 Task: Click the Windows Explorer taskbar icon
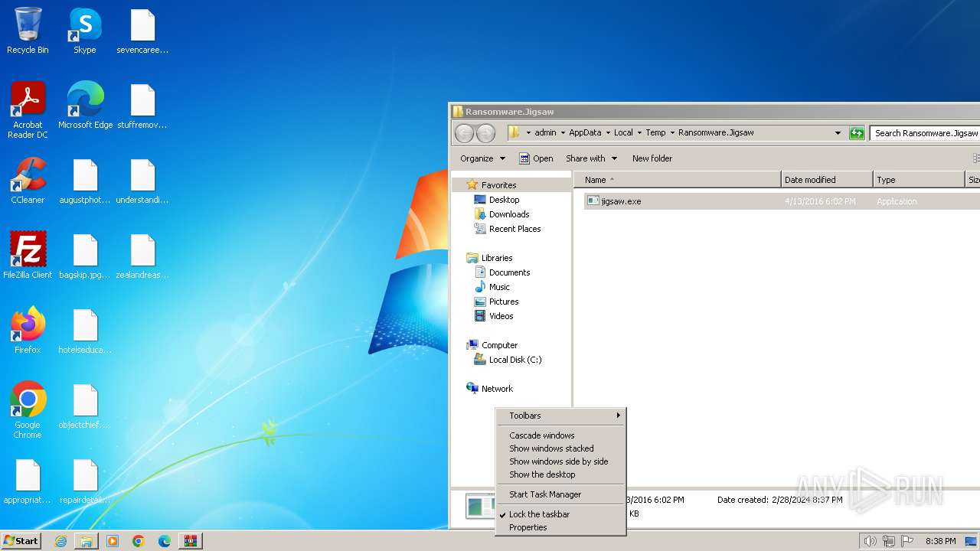coord(87,541)
